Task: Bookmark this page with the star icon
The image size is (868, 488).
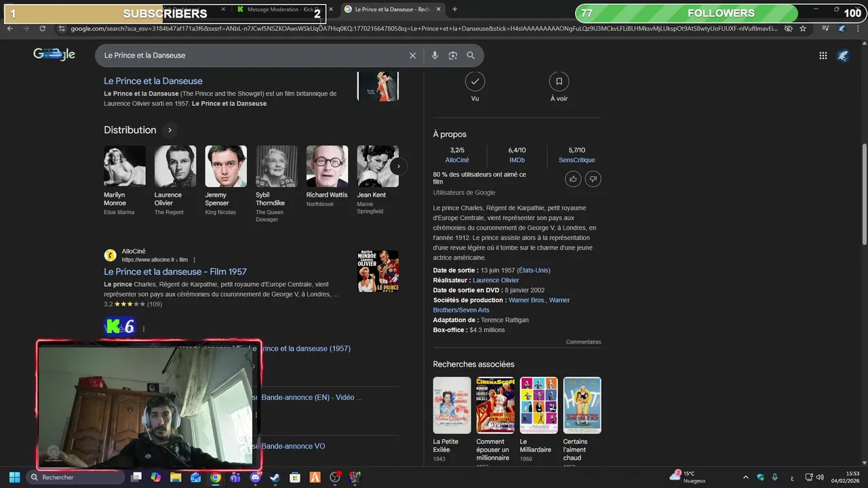Action: 803,28
